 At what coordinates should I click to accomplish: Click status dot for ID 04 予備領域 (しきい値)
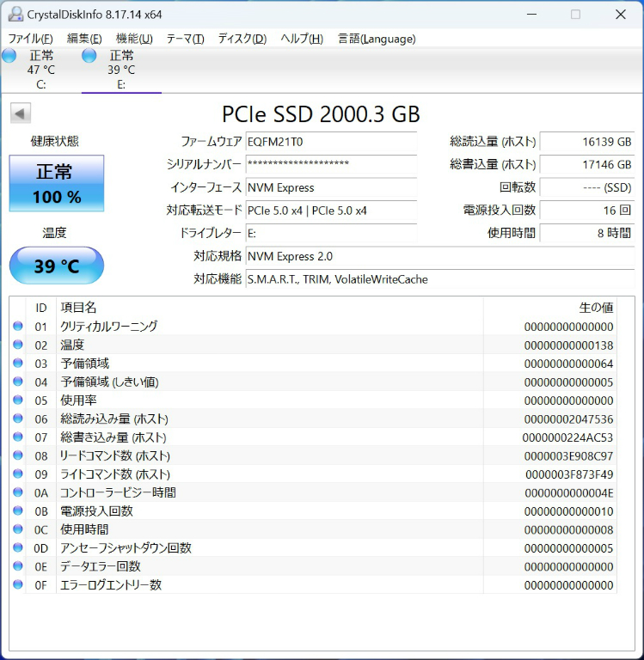[x=18, y=382]
